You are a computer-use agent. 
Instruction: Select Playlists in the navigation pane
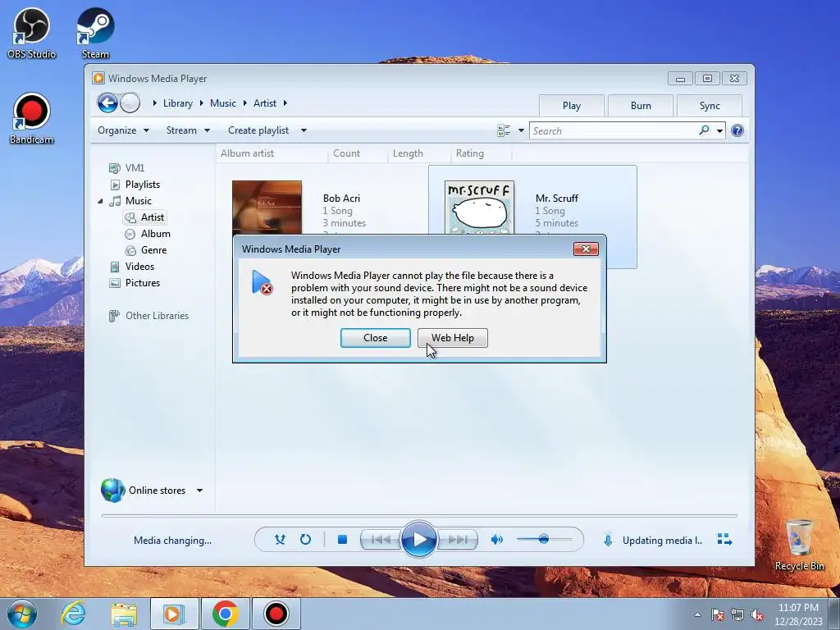click(143, 185)
